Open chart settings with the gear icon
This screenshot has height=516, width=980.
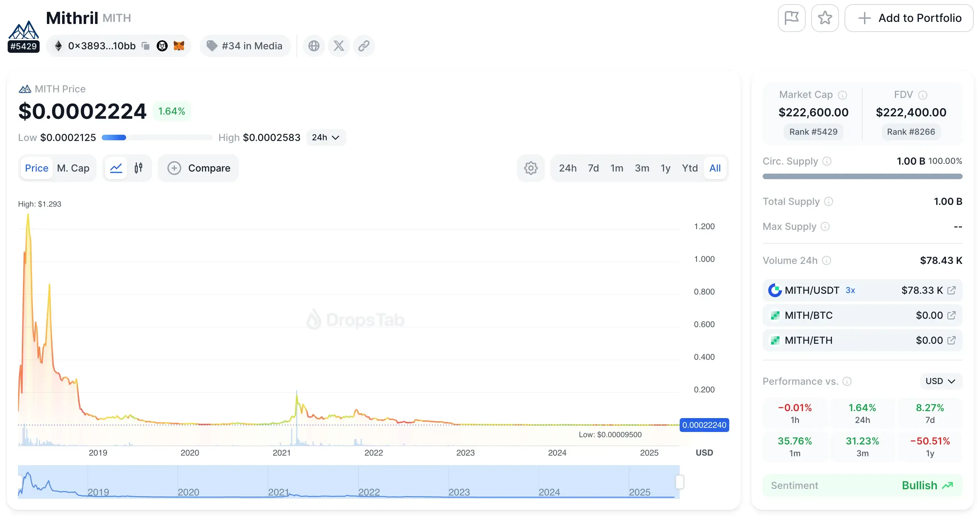coord(530,168)
